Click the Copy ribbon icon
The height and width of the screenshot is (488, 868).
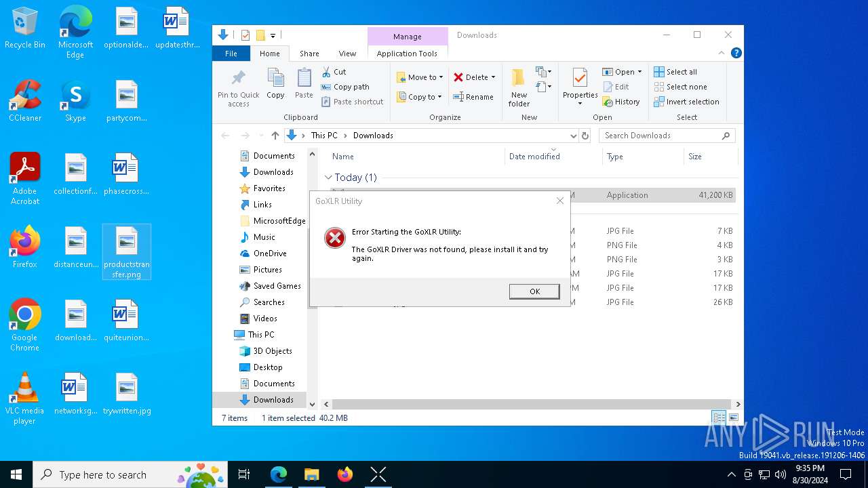click(275, 78)
